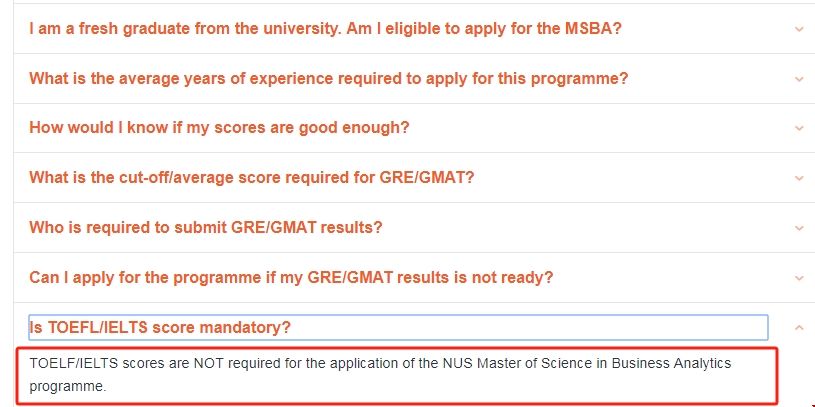Viewport: 815px width, 407px height.
Task: Open 'Can I apply' if results not ready question
Action: point(291,277)
